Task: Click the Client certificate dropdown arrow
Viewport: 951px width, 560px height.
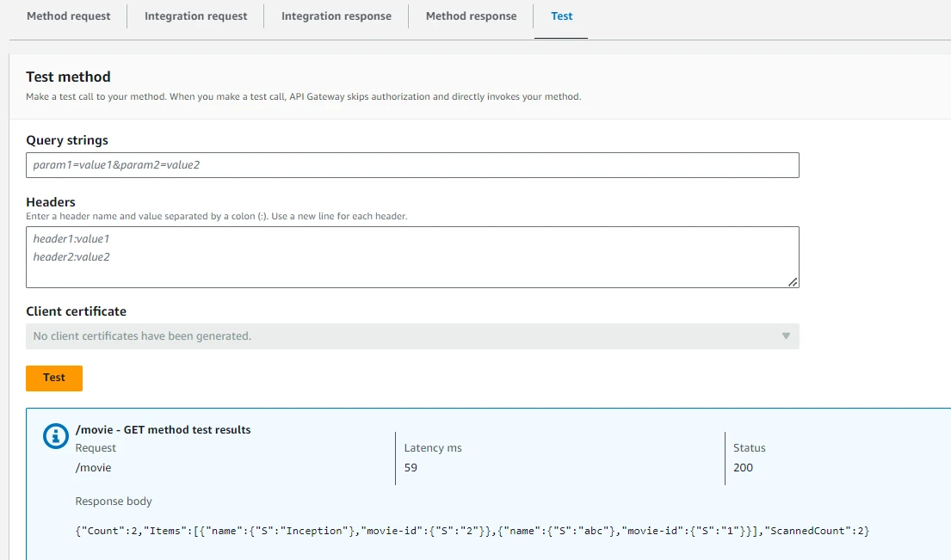Action: (x=785, y=336)
